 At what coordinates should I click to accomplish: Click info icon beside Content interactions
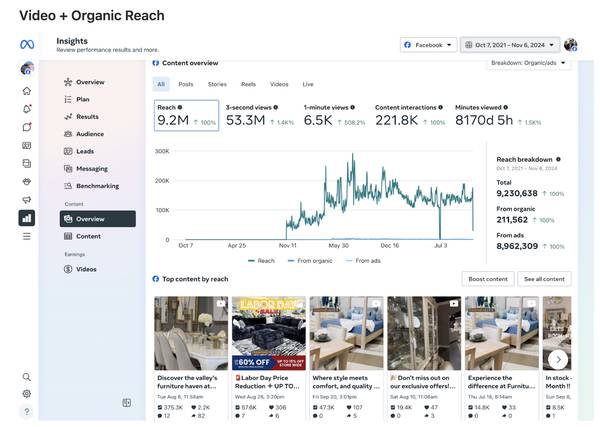pyautogui.click(x=440, y=108)
